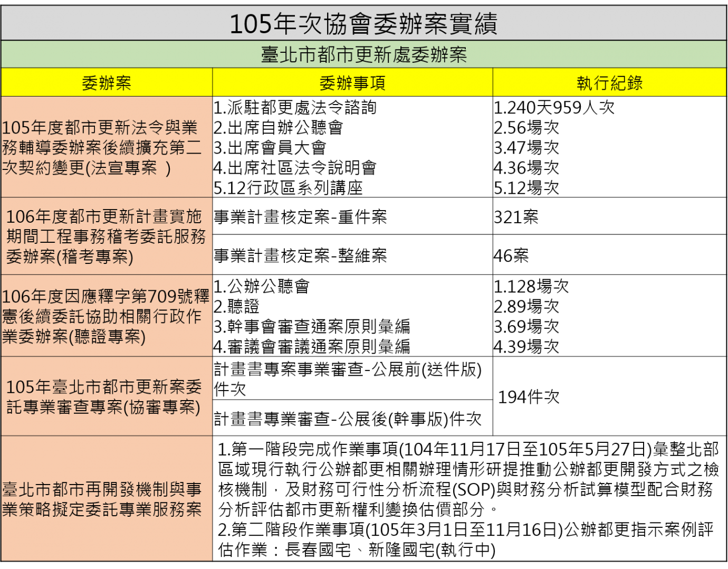The width and height of the screenshot is (728, 569).
Task: Click the column header "委辦案"
Action: point(107,83)
